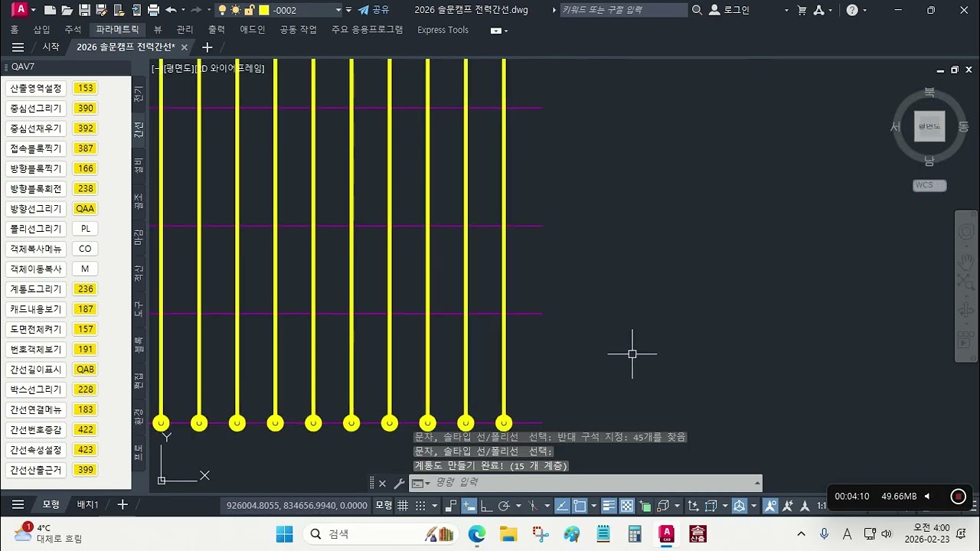Click the 산출영역설정 button

[35, 88]
